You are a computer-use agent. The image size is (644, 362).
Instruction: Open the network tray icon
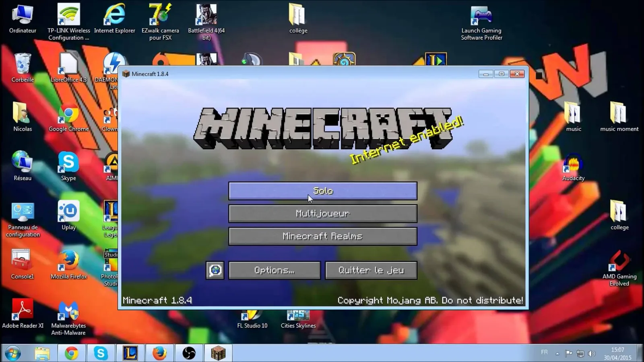580,354
